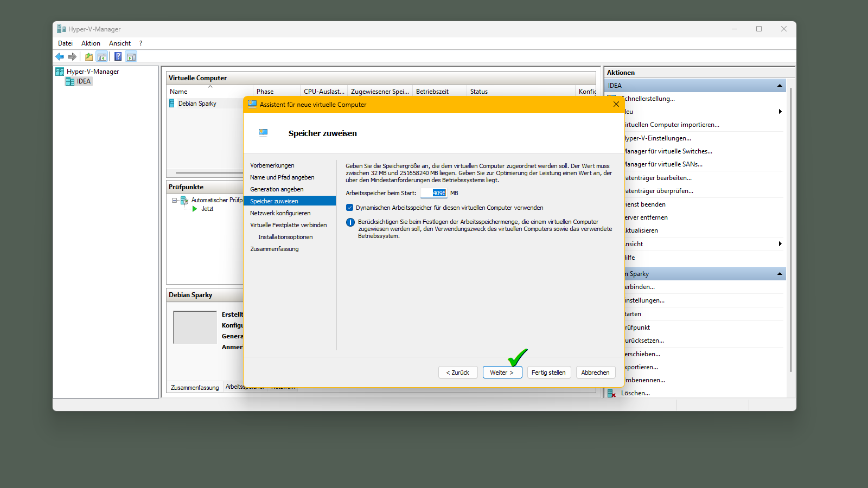Switch to the Zusammenfassung tab at bottom

tap(195, 388)
